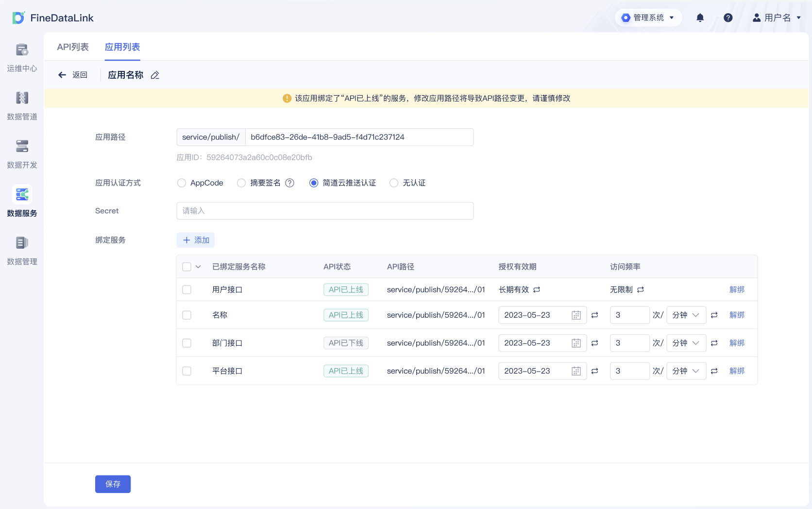812x509 pixels.
Task: Click date field in 平台接口 row
Action: [542, 371]
